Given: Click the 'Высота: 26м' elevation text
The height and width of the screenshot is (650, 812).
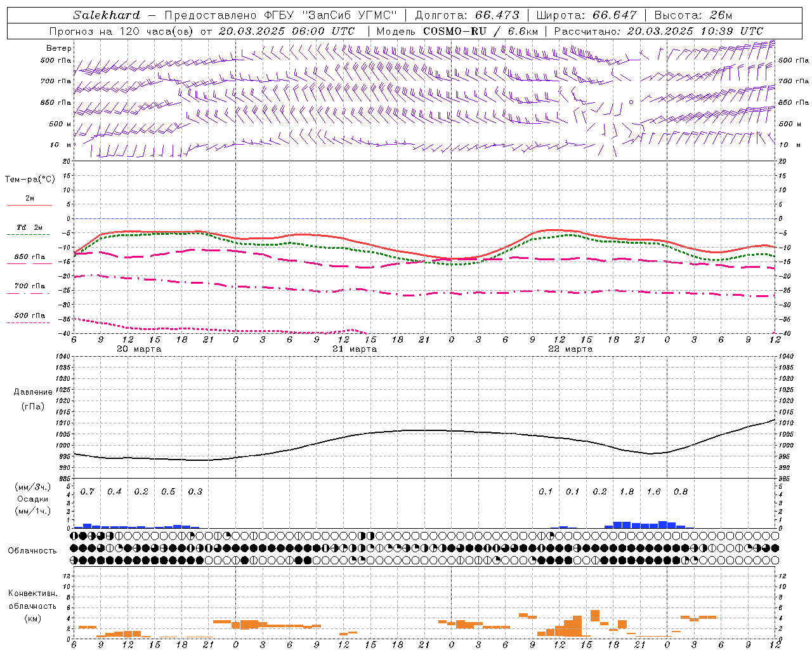Looking at the screenshot, I should tap(693, 15).
